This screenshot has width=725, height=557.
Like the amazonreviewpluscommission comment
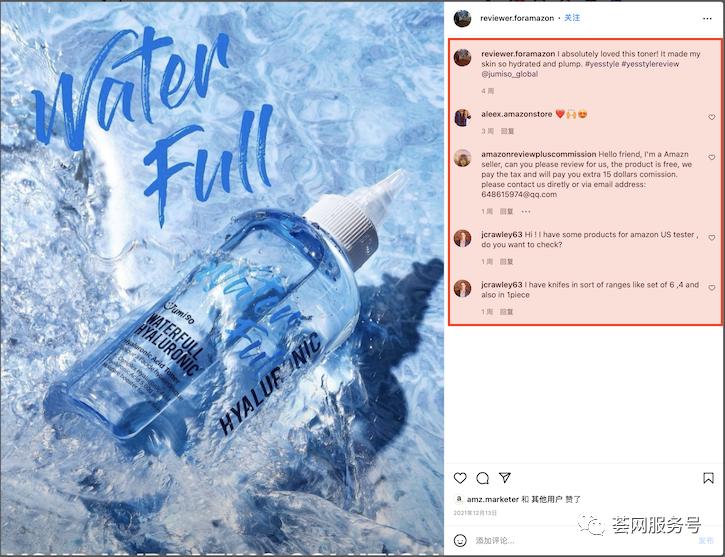point(712,157)
